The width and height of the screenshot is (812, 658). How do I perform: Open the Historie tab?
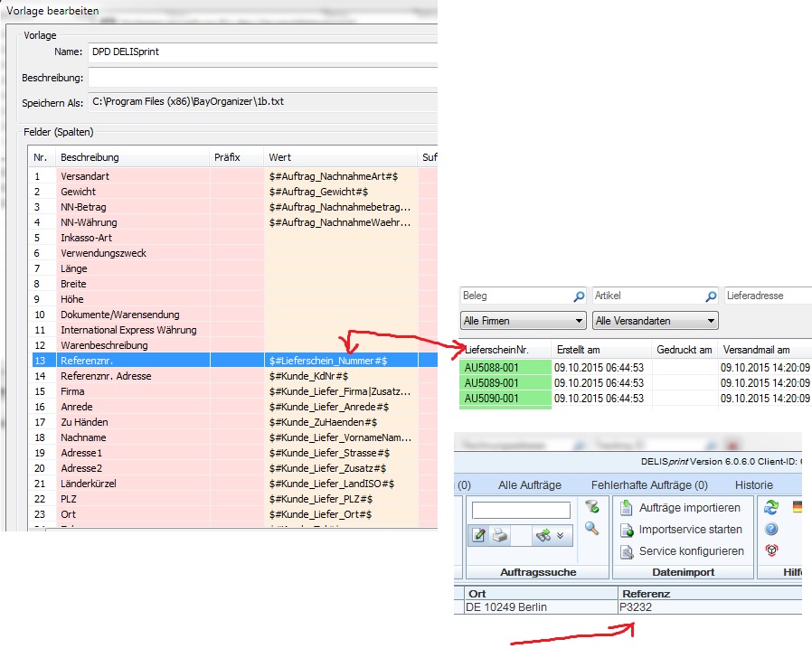click(x=753, y=485)
